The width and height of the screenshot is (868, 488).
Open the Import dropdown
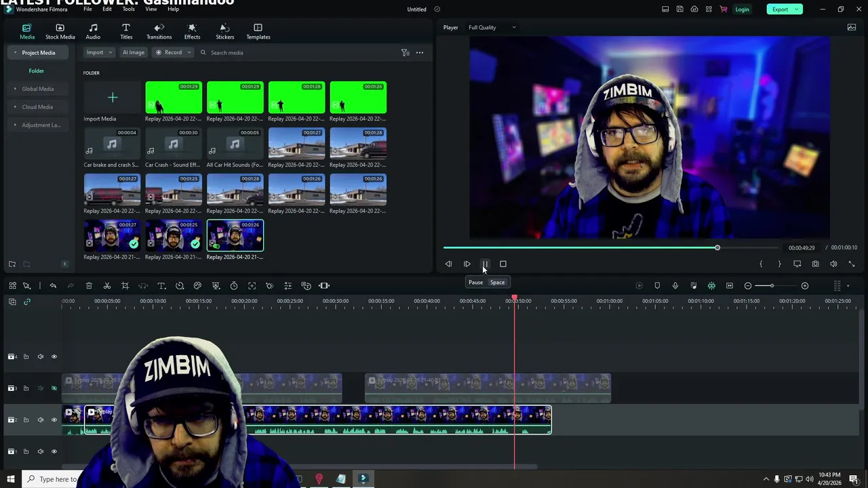(99, 53)
